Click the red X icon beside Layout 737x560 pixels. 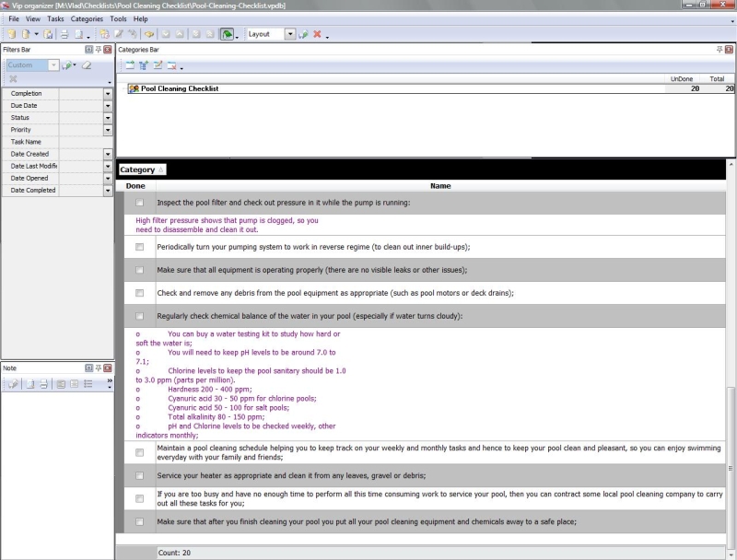click(317, 34)
